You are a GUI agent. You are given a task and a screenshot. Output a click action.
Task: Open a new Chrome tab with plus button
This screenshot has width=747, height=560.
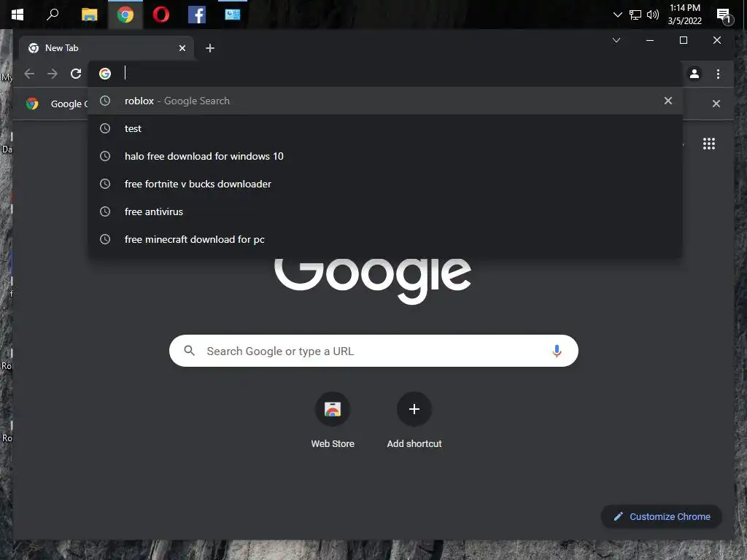[x=210, y=48]
